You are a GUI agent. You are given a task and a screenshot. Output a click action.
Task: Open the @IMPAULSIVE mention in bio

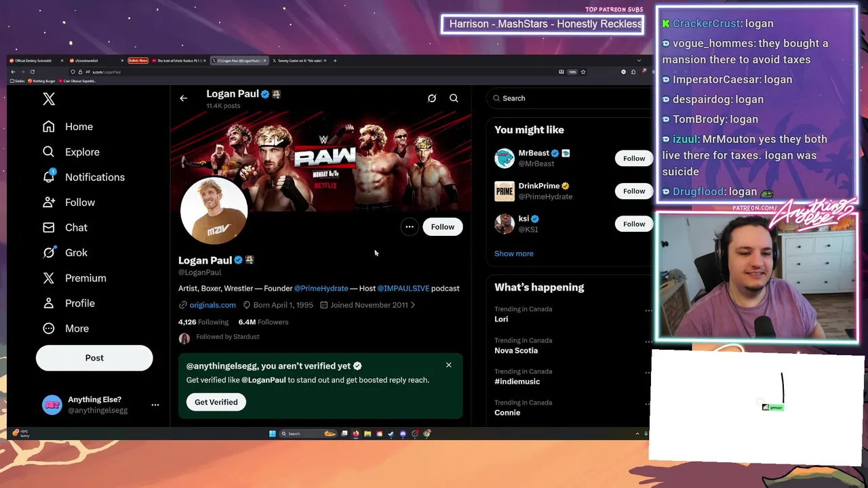[403, 288]
